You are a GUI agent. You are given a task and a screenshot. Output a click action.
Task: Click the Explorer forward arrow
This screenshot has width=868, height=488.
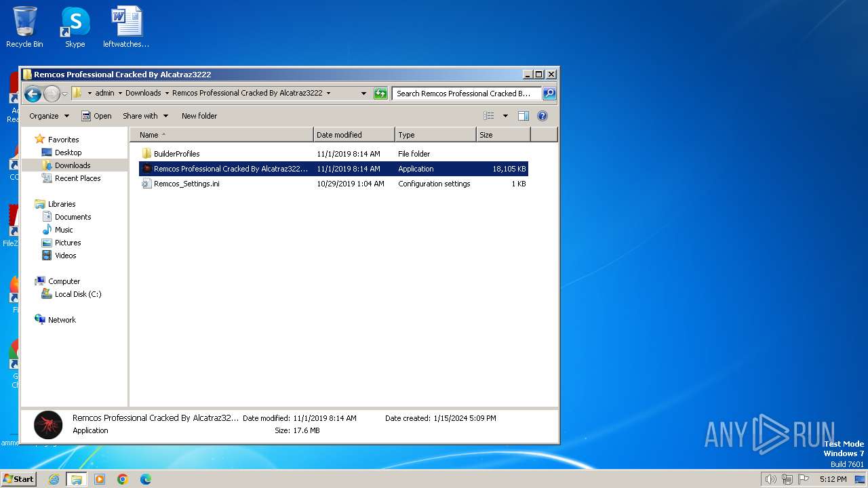pyautogui.click(x=52, y=94)
